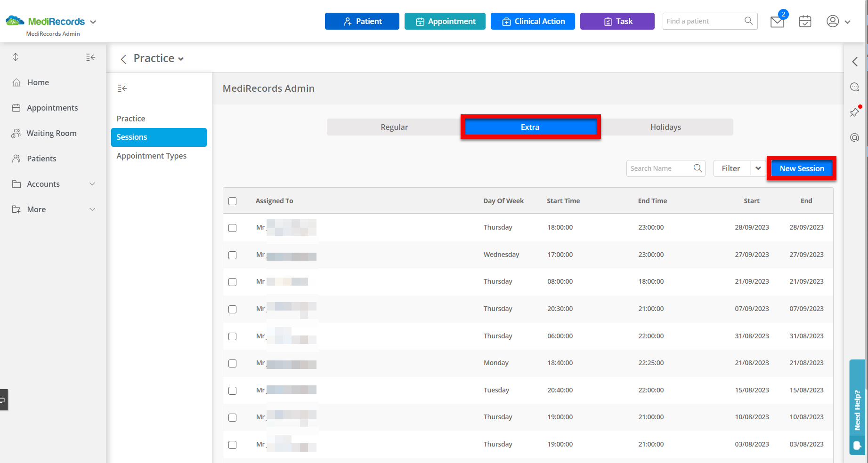This screenshot has height=463, width=868.
Task: Open Appointment Types in the submenu
Action: click(152, 156)
